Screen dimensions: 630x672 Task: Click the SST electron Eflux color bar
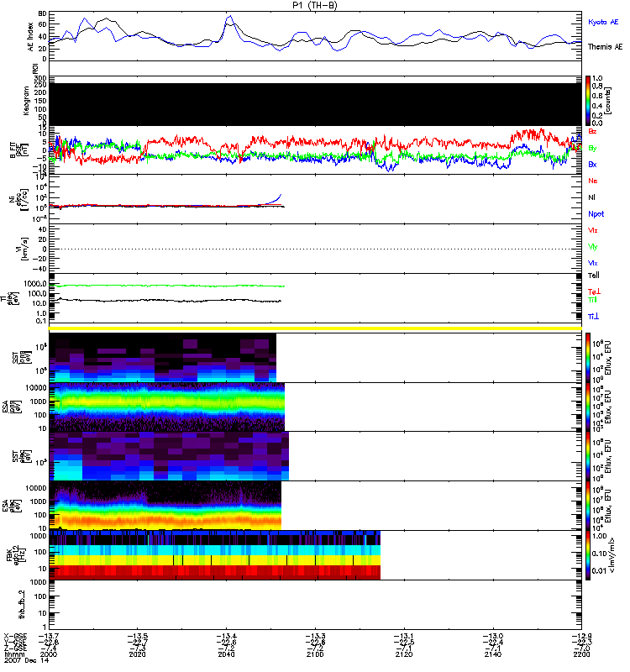587,456
